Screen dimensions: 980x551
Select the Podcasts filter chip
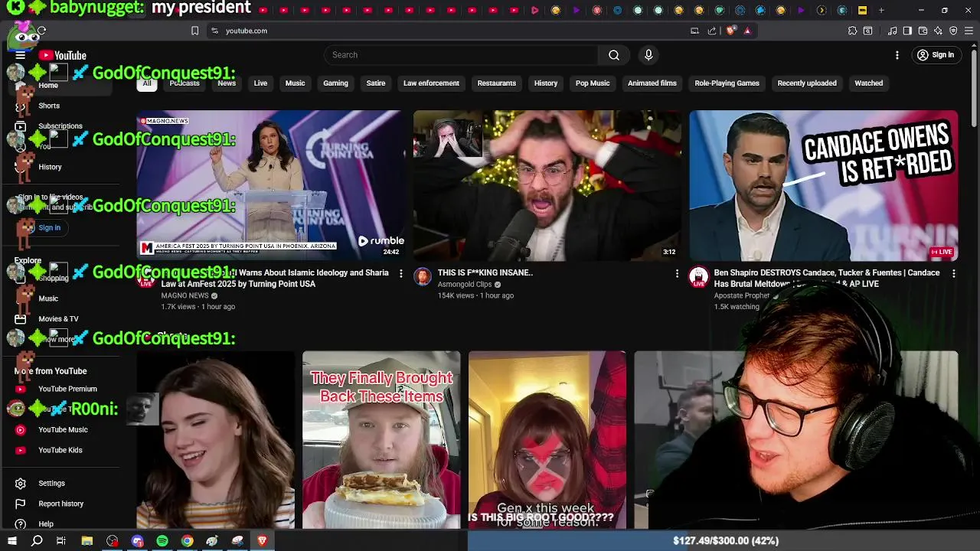click(x=185, y=83)
